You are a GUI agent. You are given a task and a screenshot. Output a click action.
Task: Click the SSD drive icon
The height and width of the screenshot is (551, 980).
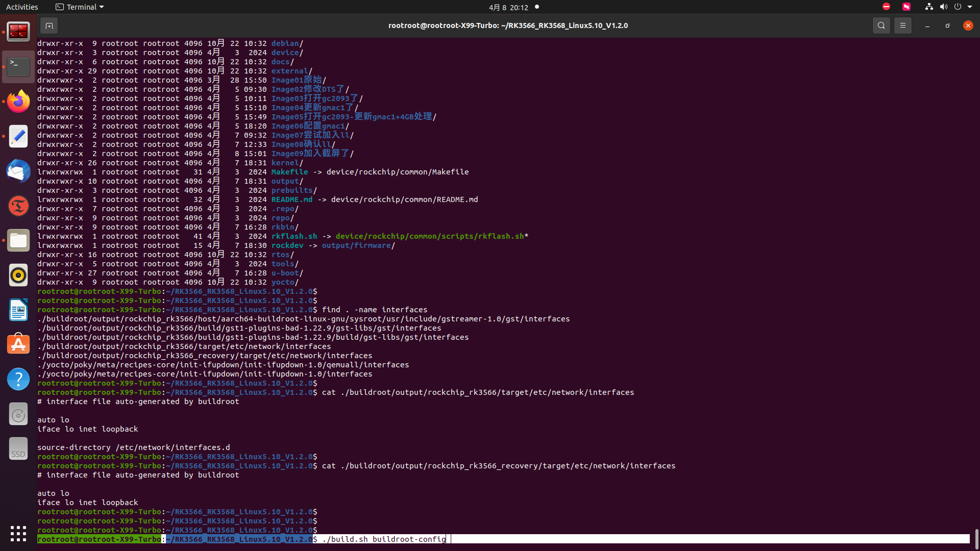(x=18, y=448)
